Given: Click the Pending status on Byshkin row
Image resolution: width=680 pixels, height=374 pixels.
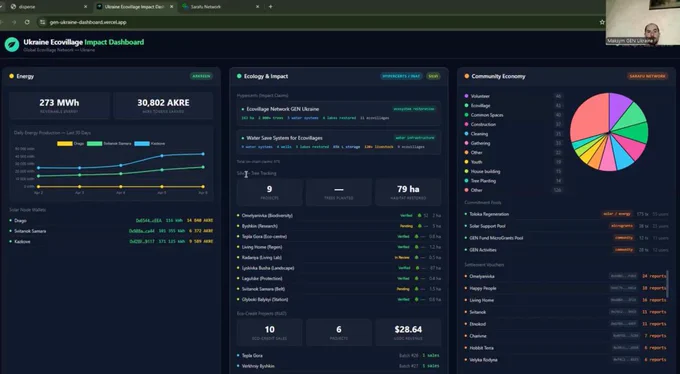Looking at the screenshot, I should [x=406, y=226].
